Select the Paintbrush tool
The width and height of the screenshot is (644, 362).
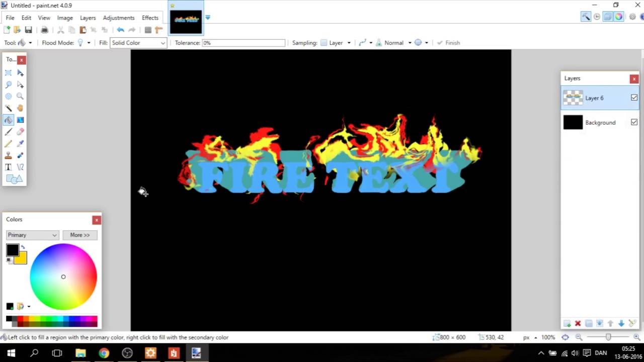(x=9, y=132)
